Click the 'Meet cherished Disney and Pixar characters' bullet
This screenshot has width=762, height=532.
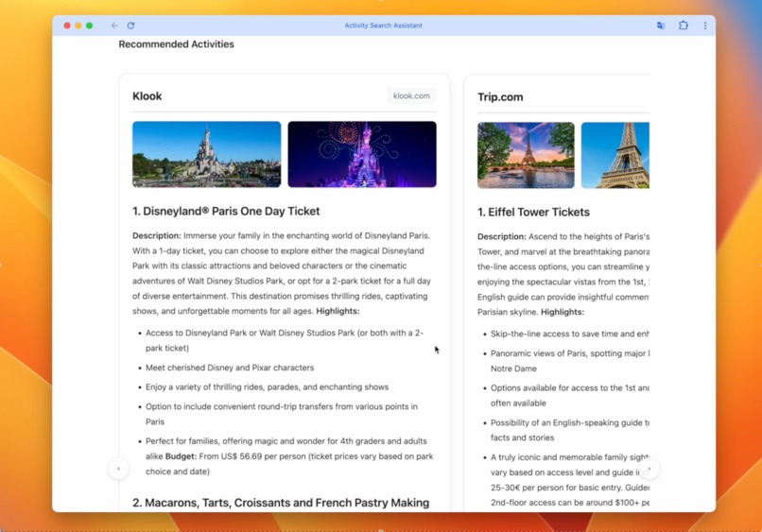[230, 368]
